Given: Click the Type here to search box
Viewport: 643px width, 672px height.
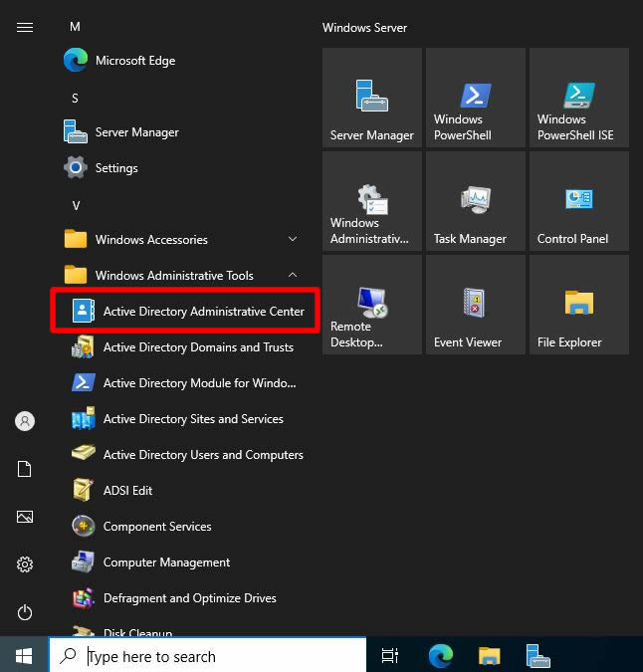Looking at the screenshot, I should pos(208,656).
